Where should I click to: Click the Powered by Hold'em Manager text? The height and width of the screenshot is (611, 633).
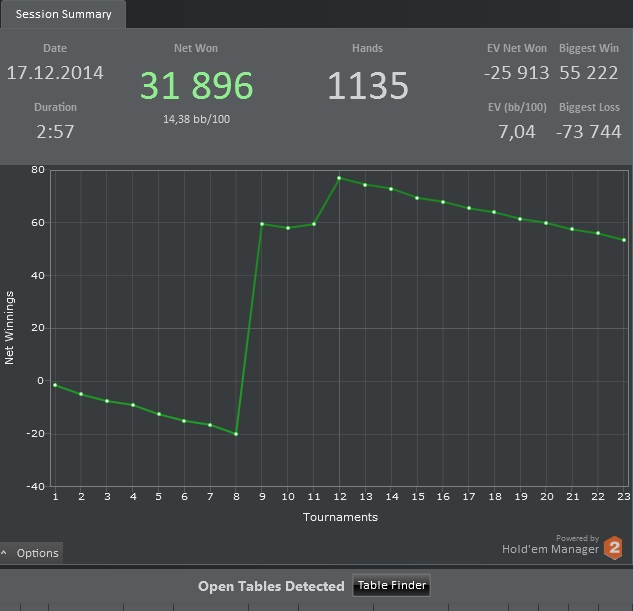click(551, 545)
